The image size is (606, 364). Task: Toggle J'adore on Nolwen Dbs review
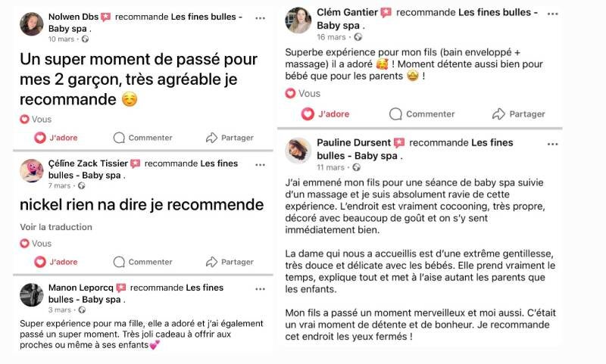point(41,138)
